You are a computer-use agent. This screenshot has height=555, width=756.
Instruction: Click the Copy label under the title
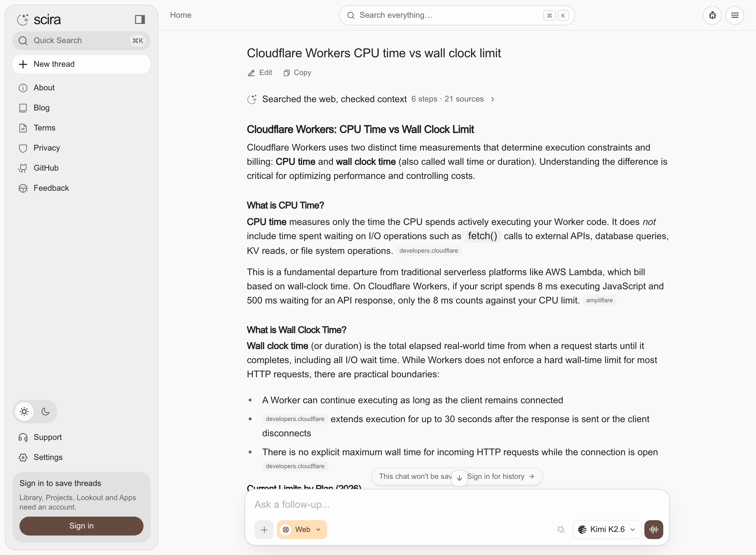[302, 73]
